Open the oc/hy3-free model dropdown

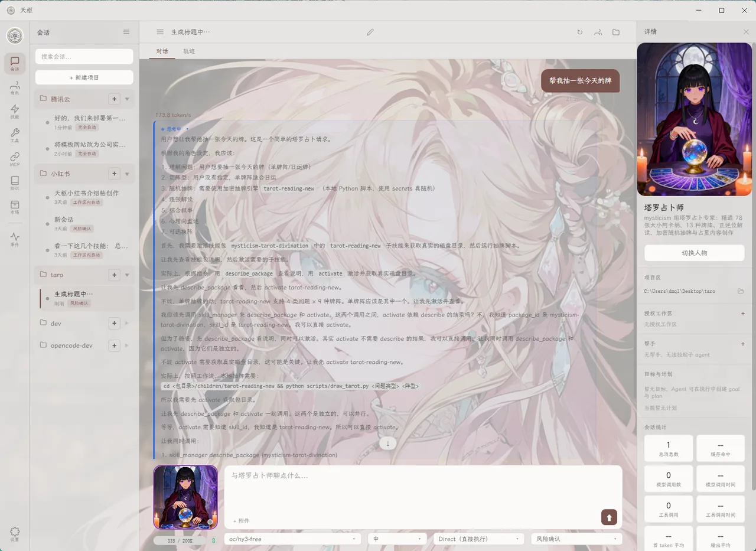[293, 539]
